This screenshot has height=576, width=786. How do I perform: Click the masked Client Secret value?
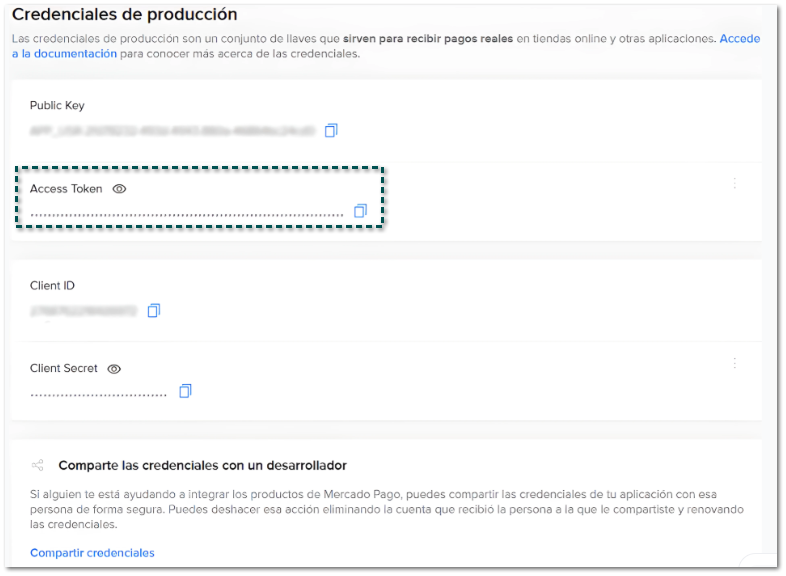[98, 394]
